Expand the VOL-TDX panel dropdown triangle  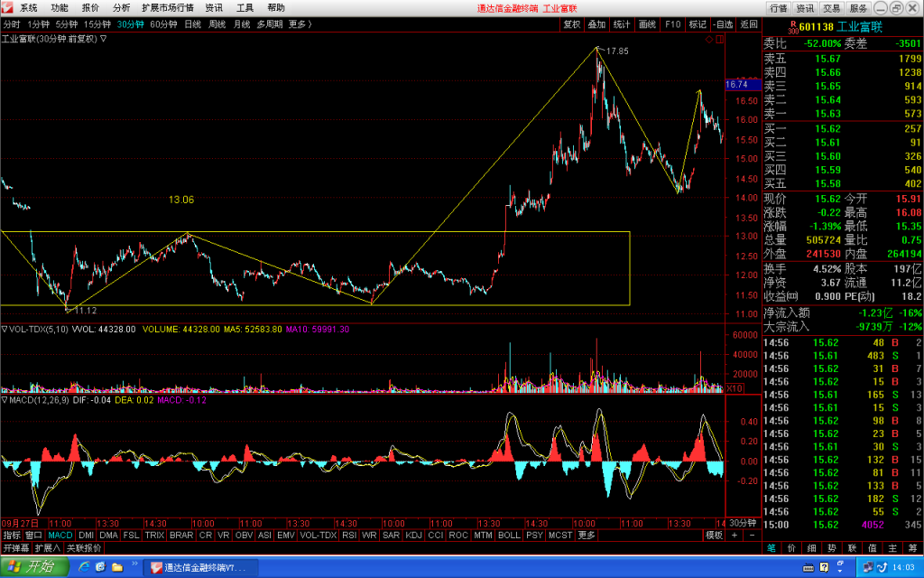[x=5, y=329]
